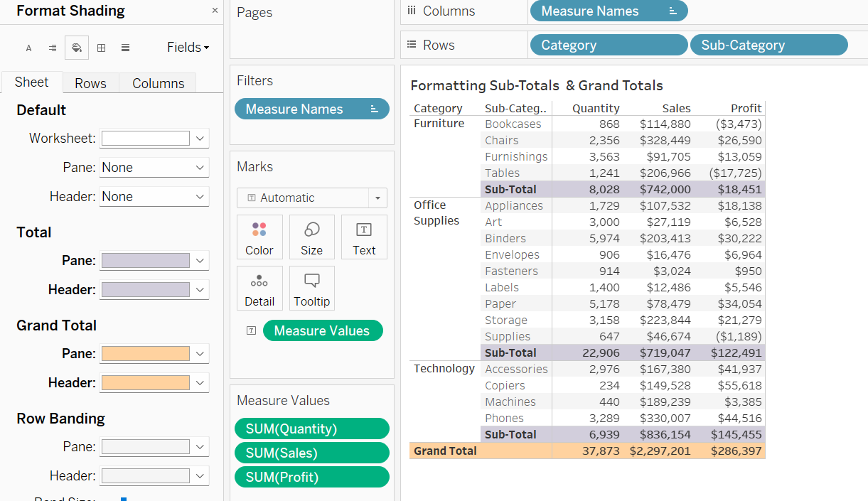The height and width of the screenshot is (501, 868).
Task: Open the Tooltip mark card
Action: [311, 288]
